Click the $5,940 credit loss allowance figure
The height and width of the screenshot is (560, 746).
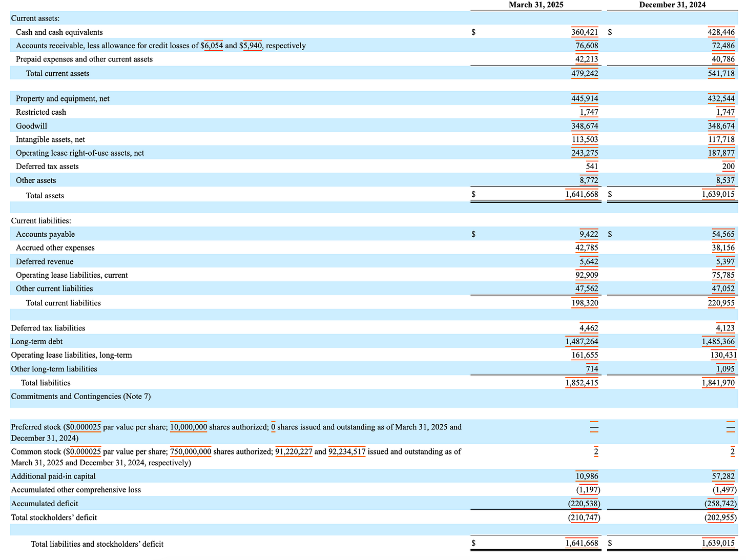point(251,46)
